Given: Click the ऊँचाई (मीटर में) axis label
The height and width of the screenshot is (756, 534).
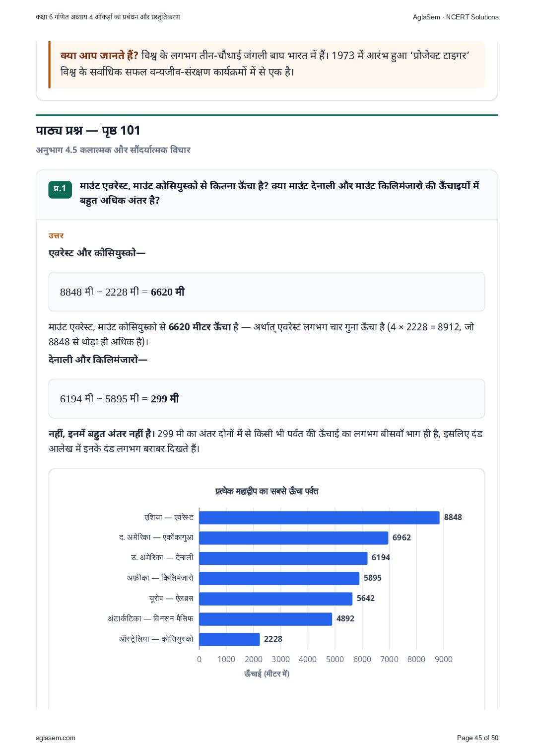Looking at the screenshot, I should click(x=267, y=674).
